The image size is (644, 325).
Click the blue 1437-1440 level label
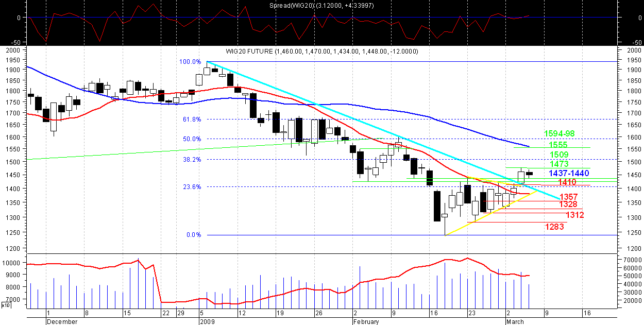[x=569, y=173]
